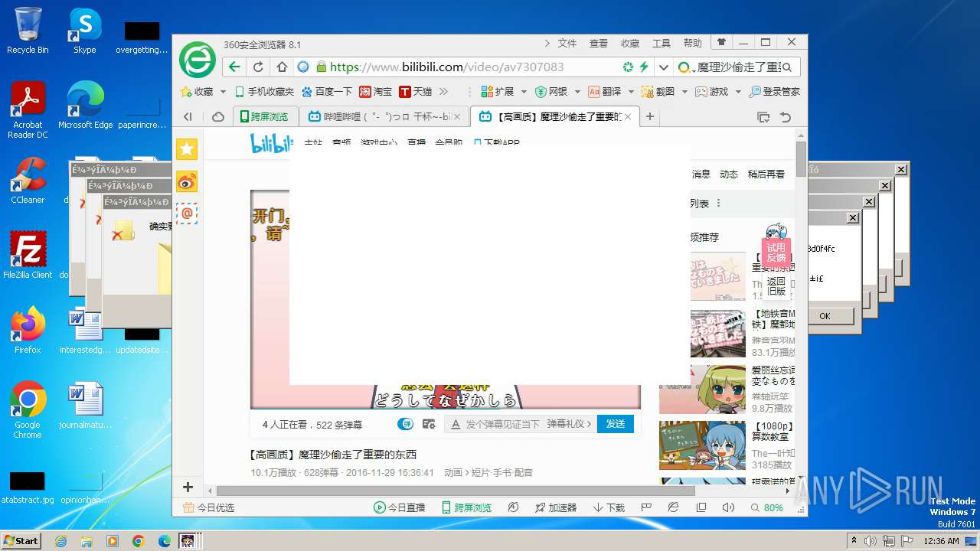Open the address bar history dropdown
980x551 pixels.
pos(663,67)
